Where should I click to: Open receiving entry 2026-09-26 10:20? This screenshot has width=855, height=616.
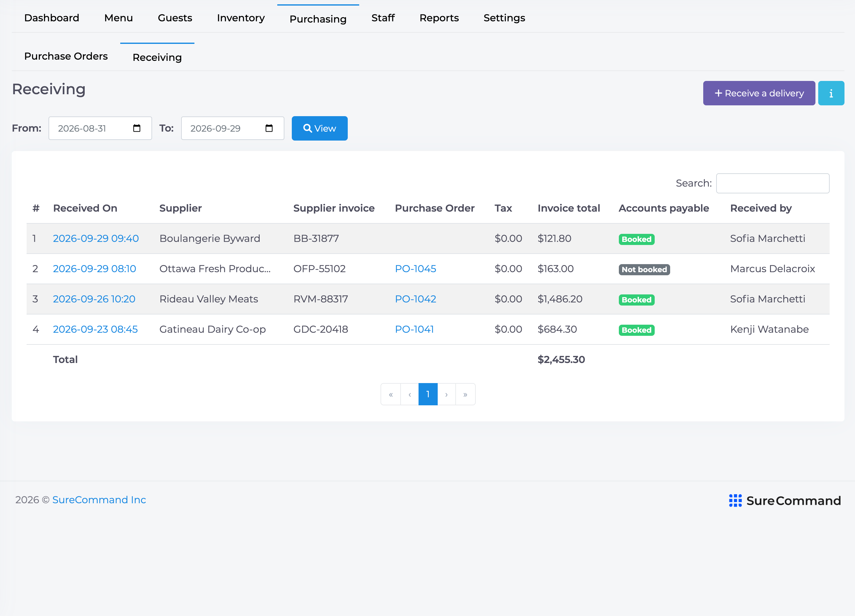94,299
